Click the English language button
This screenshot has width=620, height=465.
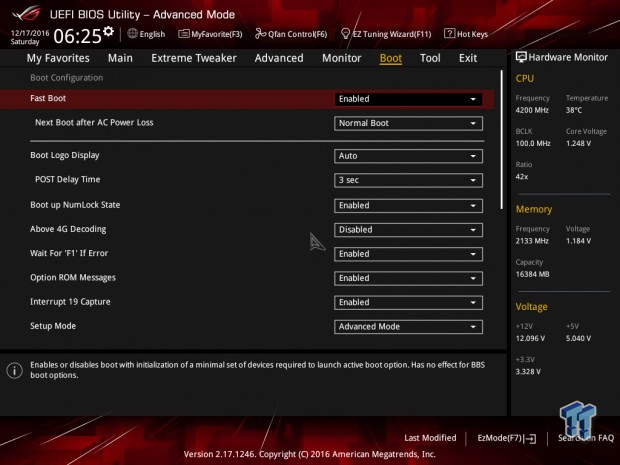(x=146, y=34)
